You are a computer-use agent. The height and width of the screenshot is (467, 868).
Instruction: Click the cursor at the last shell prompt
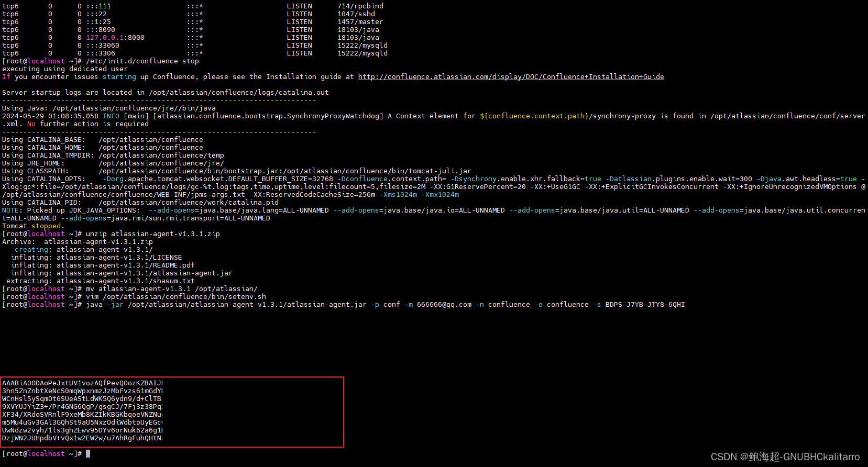(x=88, y=454)
